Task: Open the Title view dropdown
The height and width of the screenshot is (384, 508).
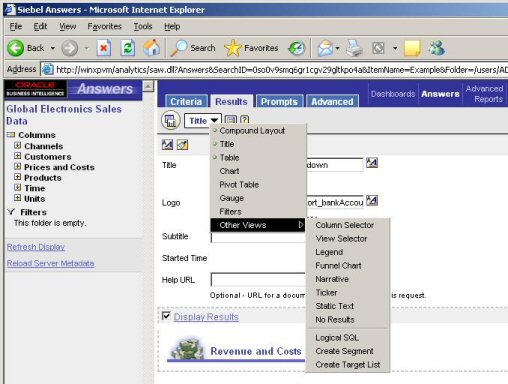Action: tap(202, 121)
